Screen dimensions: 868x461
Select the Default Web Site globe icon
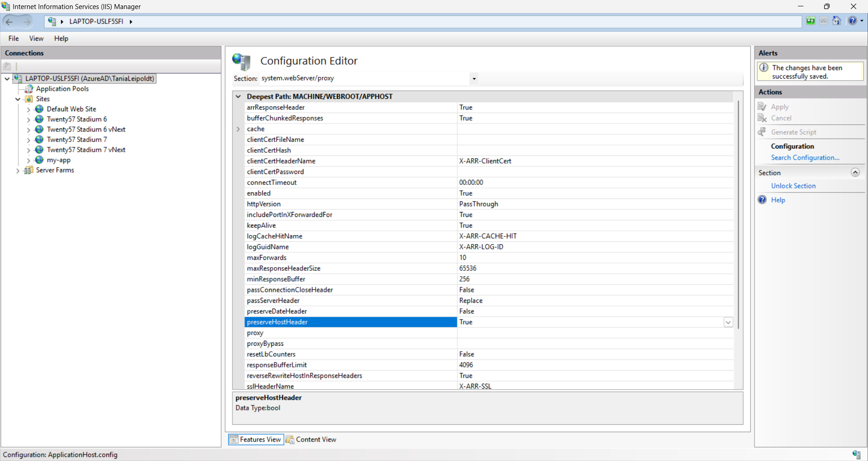40,109
